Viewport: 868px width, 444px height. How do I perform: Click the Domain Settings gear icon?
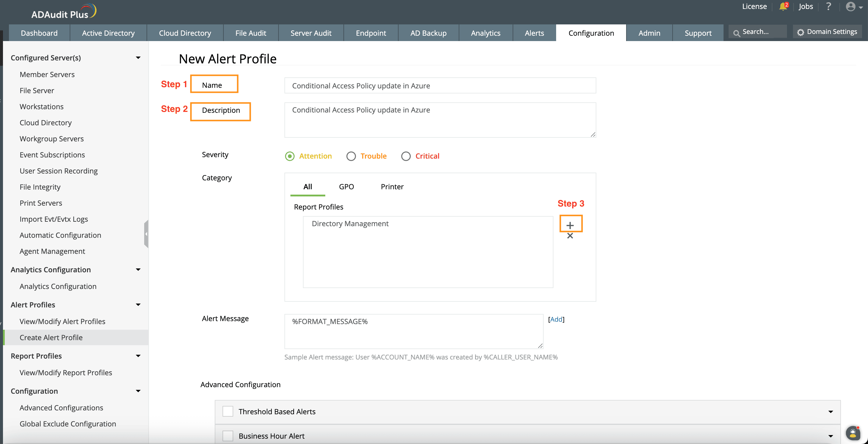coord(801,32)
